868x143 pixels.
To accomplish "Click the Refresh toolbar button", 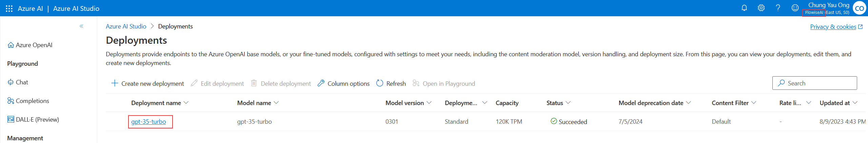I will coord(391,83).
